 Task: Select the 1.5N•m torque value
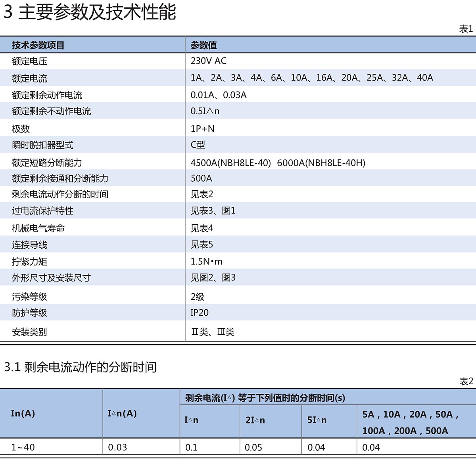coord(206,262)
